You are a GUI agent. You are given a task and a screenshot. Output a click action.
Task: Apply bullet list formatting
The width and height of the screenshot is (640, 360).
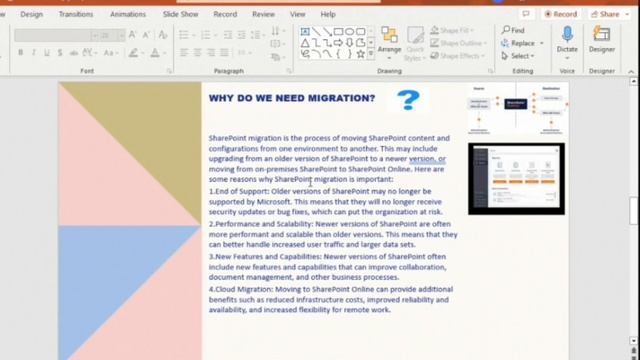[184, 35]
